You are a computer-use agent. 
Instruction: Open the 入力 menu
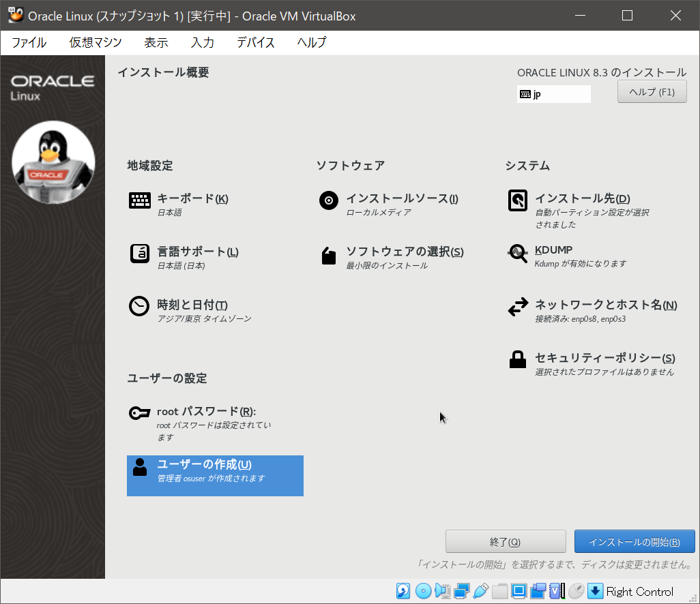click(x=203, y=43)
